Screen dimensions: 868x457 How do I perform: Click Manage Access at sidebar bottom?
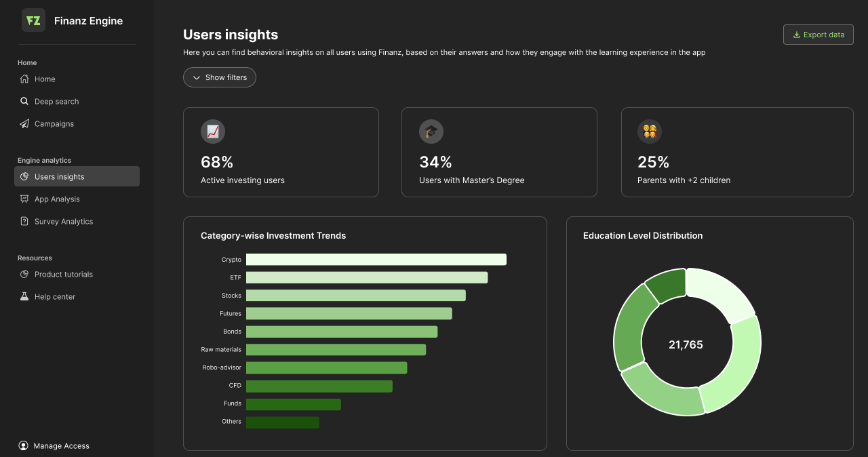click(54, 445)
